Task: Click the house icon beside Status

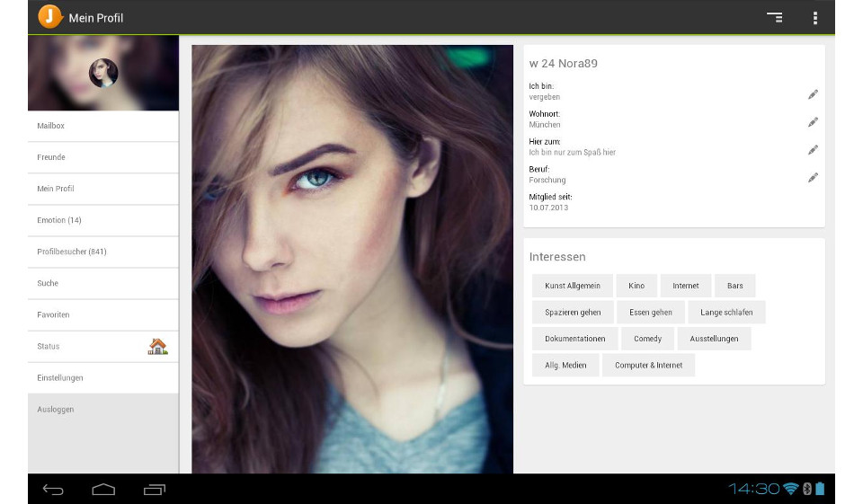Action: 158,347
